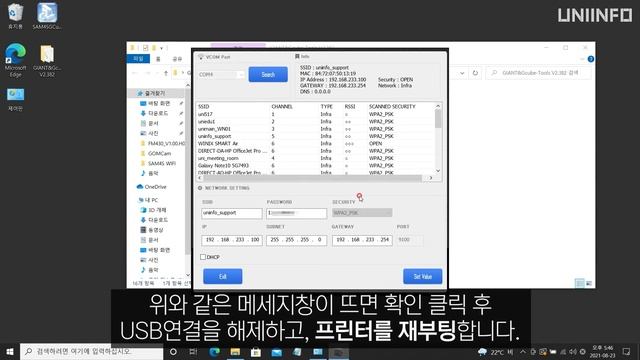The image size is (640, 360).
Task: Select 즐겨찾기 in Explorer sidebar
Action: pos(155,93)
